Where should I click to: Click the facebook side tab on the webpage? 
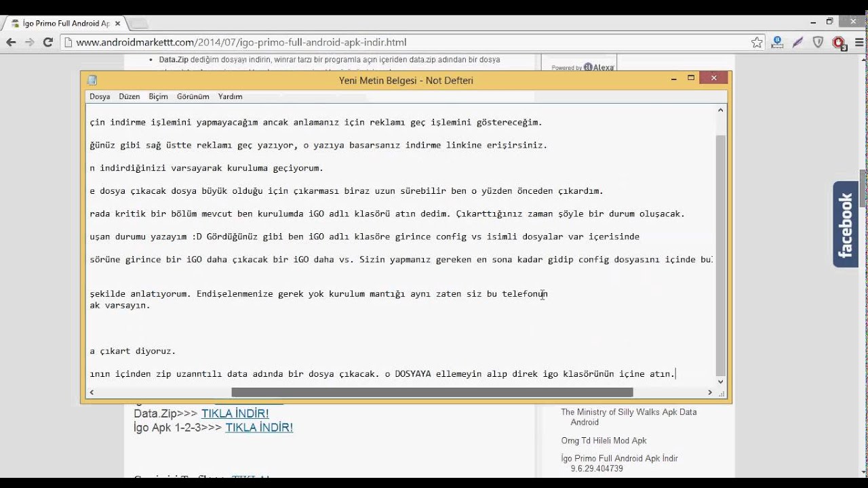(846, 224)
